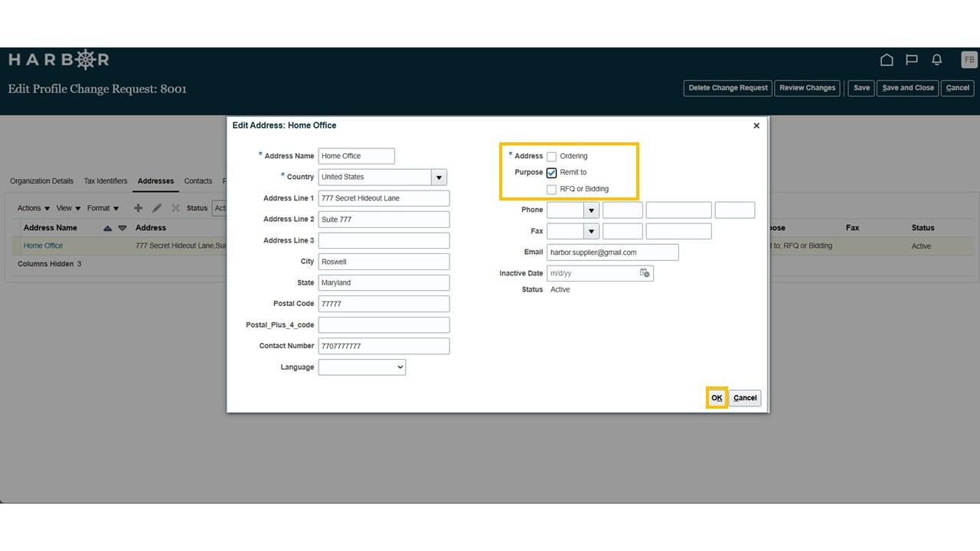980x551 pixels.
Task: Click OK in Edit Address dialog
Action: [717, 398]
